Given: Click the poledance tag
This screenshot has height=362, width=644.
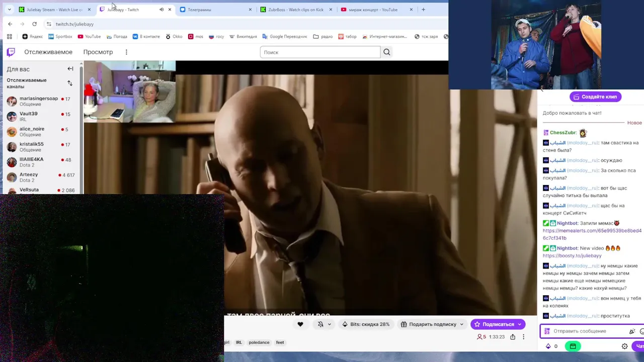Looking at the screenshot, I should 259,342.
